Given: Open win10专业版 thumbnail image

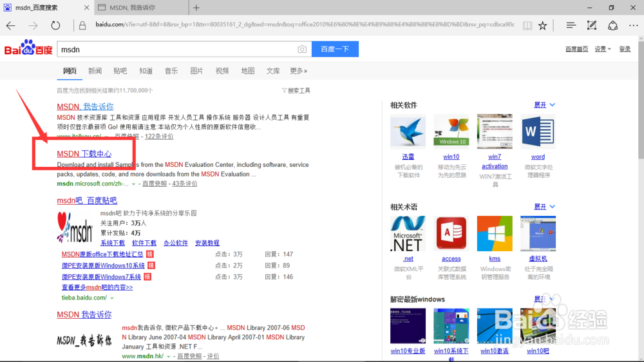Looking at the screenshot, I should (408, 326).
